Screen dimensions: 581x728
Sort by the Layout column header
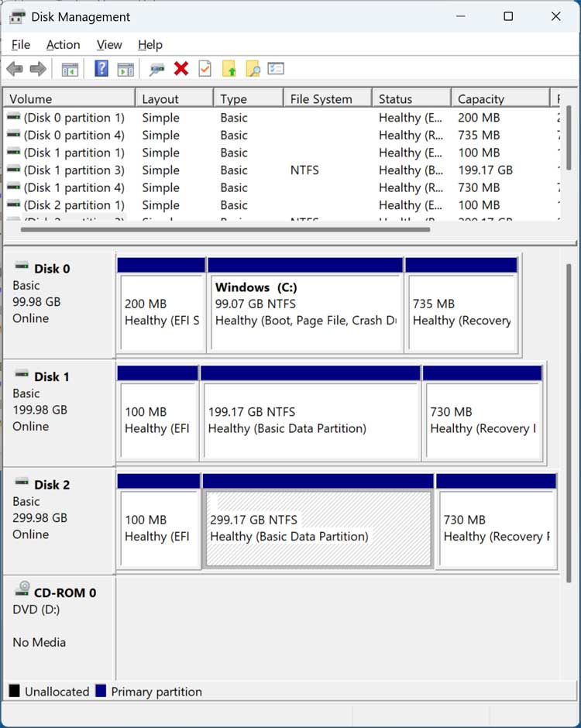(x=174, y=99)
